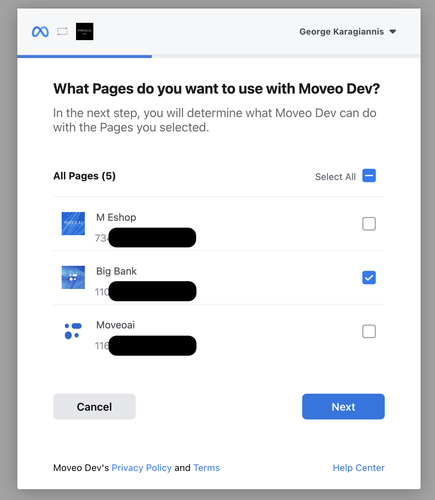Click the dropdown arrow beside George Karagiannis
The height and width of the screenshot is (500, 435).
click(x=393, y=32)
